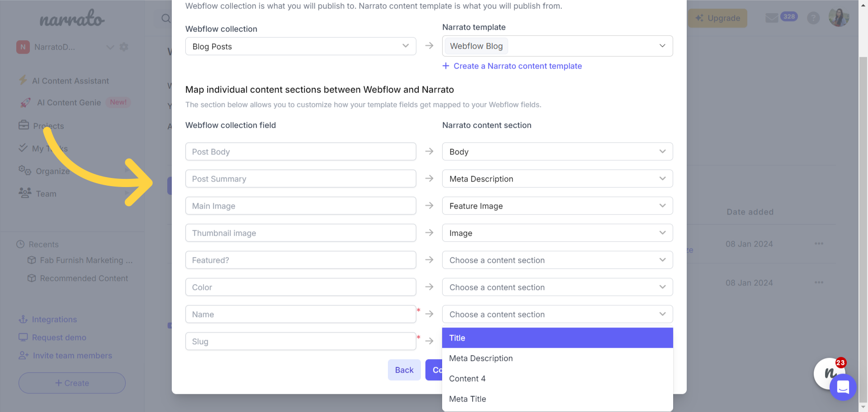Click the Request demo monitor icon
Viewport: 868px width, 412px height.
click(23, 337)
